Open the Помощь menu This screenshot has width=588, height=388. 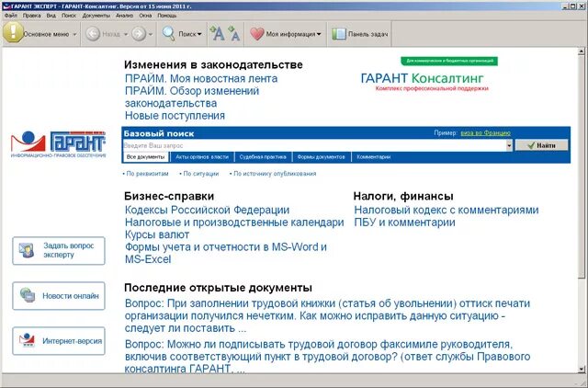(x=167, y=16)
